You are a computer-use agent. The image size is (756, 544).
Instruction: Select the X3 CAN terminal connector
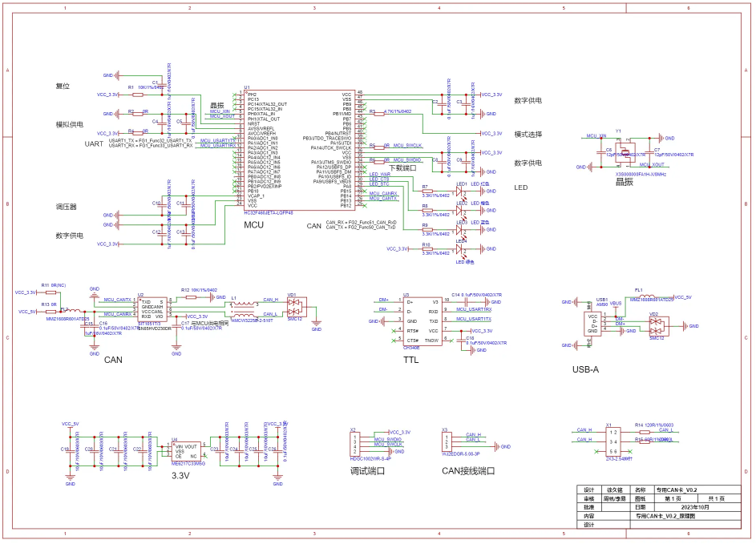(447, 441)
